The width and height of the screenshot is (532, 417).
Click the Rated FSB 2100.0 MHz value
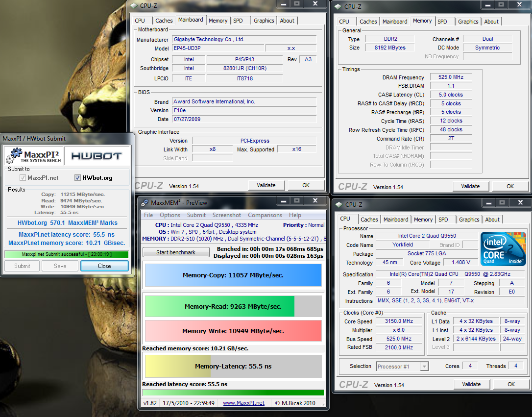point(399,347)
